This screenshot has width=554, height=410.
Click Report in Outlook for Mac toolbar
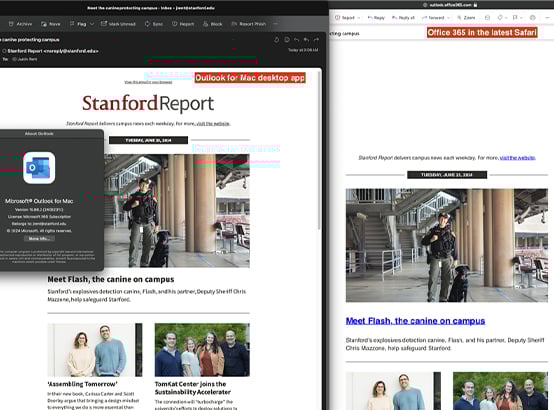(183, 24)
